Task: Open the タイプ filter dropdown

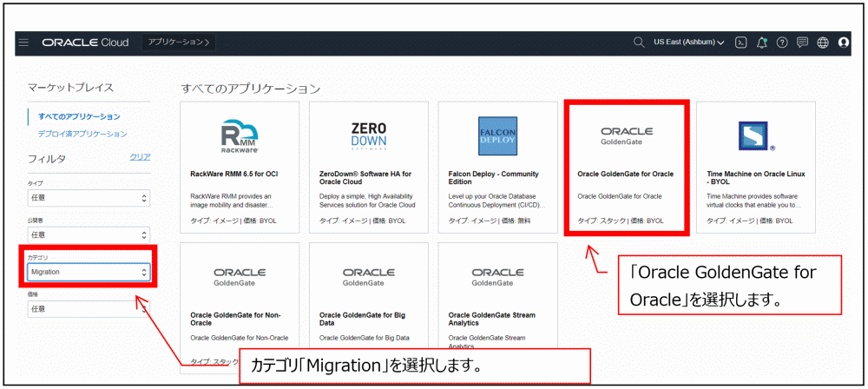Action: click(x=89, y=198)
